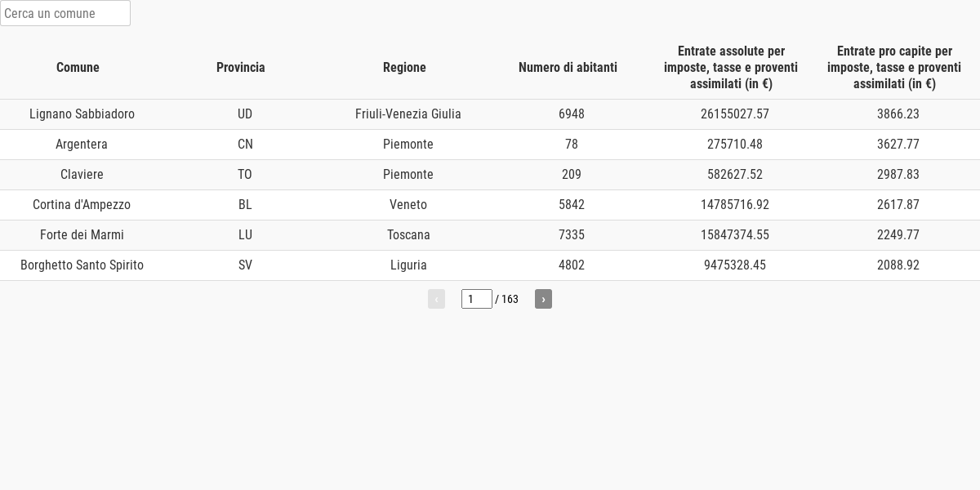
Task: Click the 3866.23 pro capite value
Action: point(898,114)
